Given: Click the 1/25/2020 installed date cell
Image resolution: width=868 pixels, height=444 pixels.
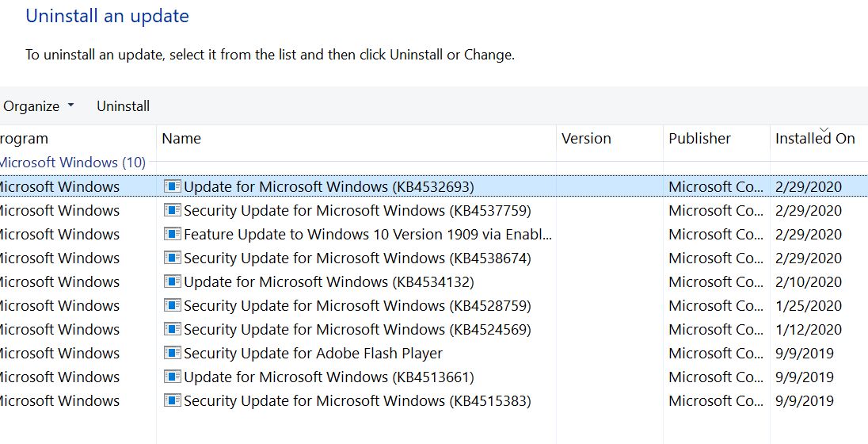Looking at the screenshot, I should pos(809,305).
